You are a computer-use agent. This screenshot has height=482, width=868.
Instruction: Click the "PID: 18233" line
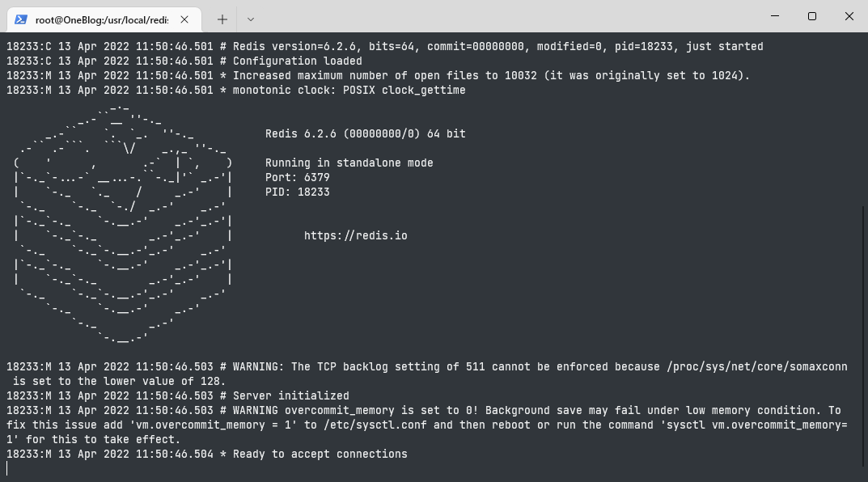(x=297, y=192)
